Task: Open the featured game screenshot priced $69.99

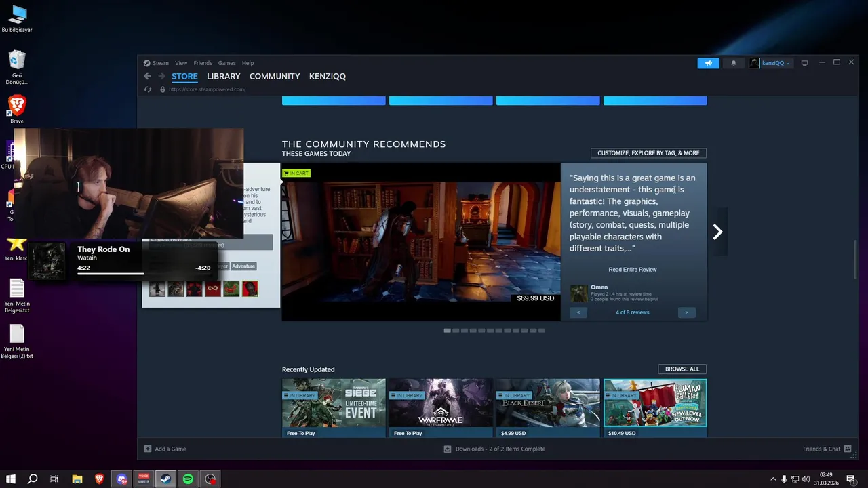Action: click(x=421, y=241)
